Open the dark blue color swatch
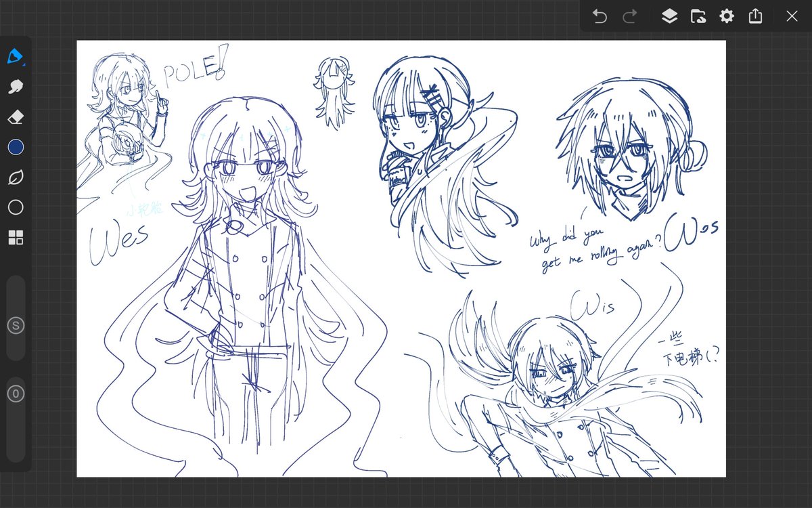This screenshot has width=812, height=508. coord(16,147)
